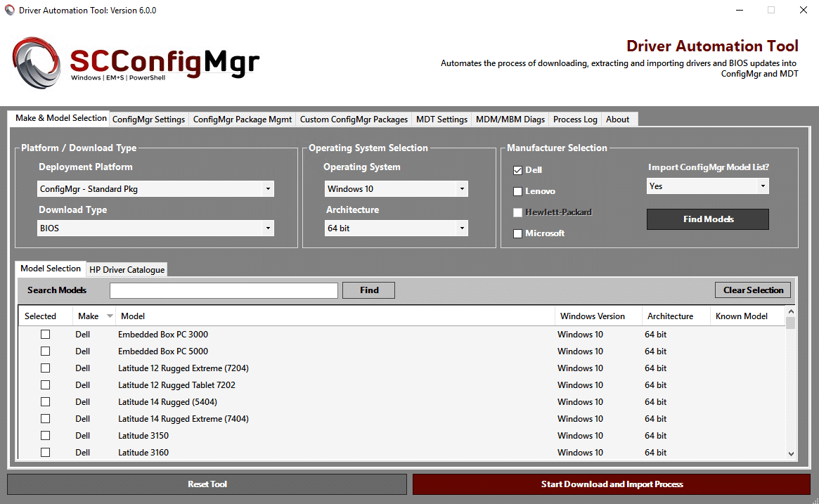Click the Find search button

pyautogui.click(x=369, y=290)
